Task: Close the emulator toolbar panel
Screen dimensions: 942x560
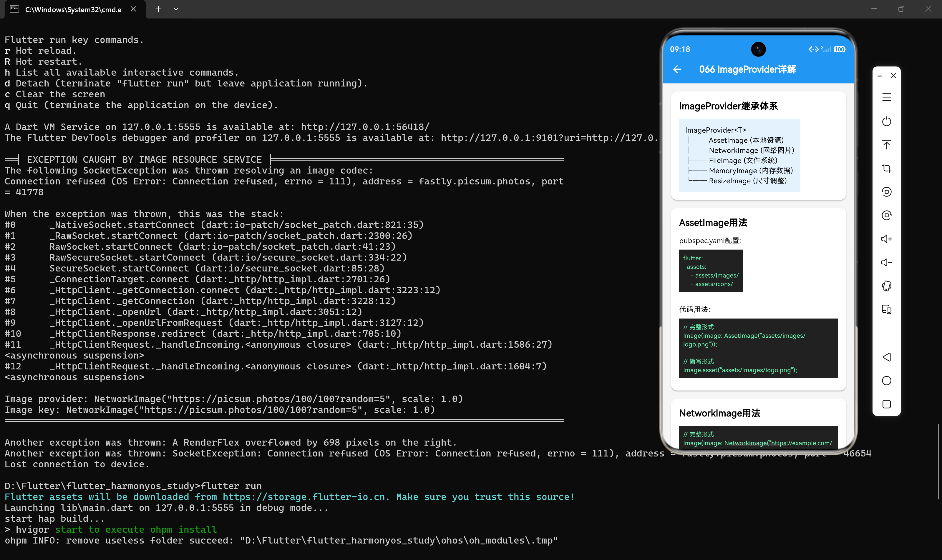Action: [x=893, y=76]
